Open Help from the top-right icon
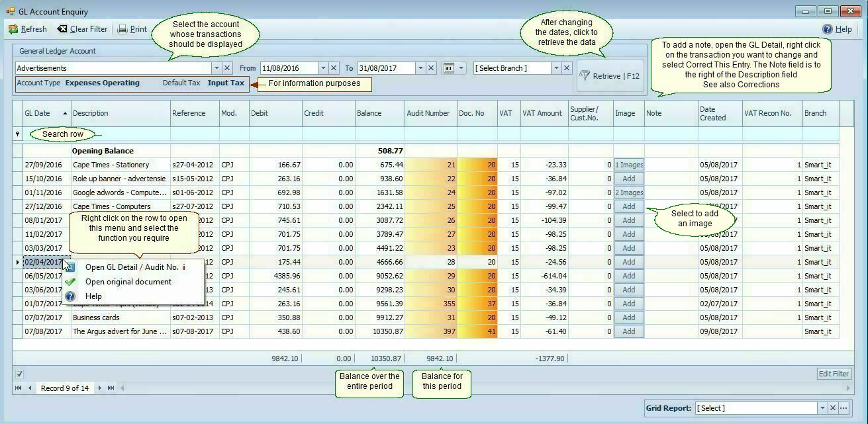This screenshot has height=424, width=868. click(828, 29)
